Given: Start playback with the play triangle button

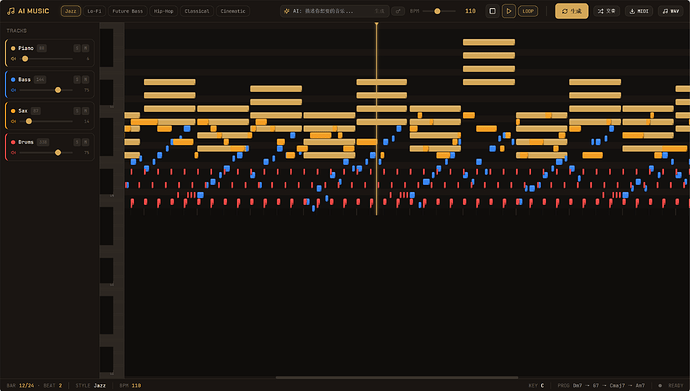Looking at the screenshot, I should point(509,11).
